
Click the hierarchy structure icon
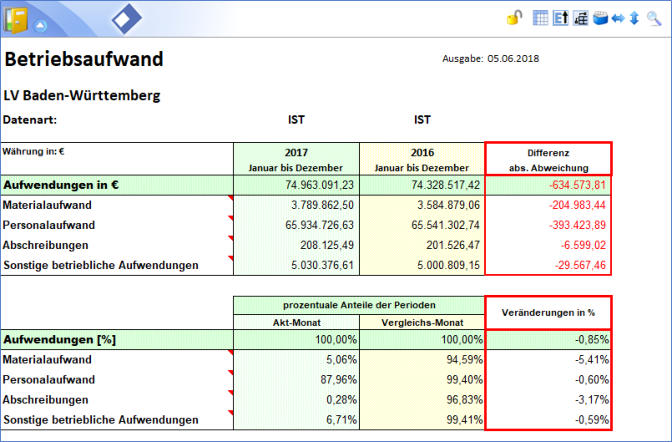point(580,17)
